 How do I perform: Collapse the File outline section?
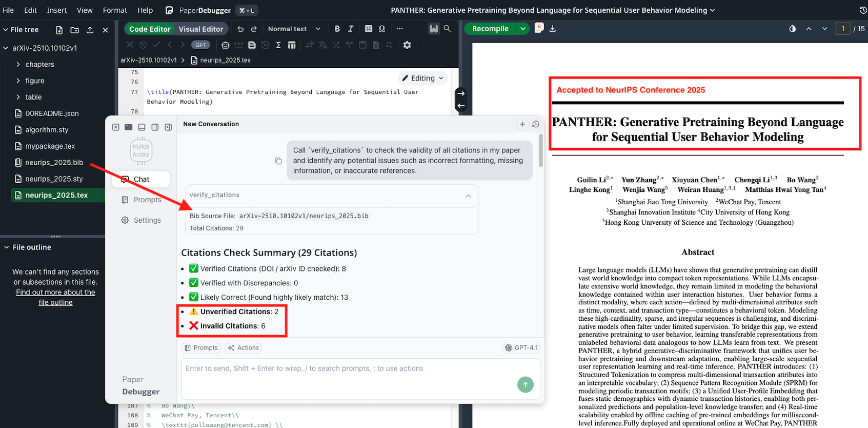6,247
